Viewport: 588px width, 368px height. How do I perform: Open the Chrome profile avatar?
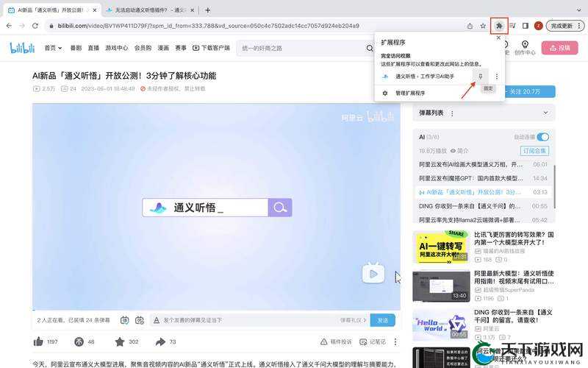click(539, 26)
